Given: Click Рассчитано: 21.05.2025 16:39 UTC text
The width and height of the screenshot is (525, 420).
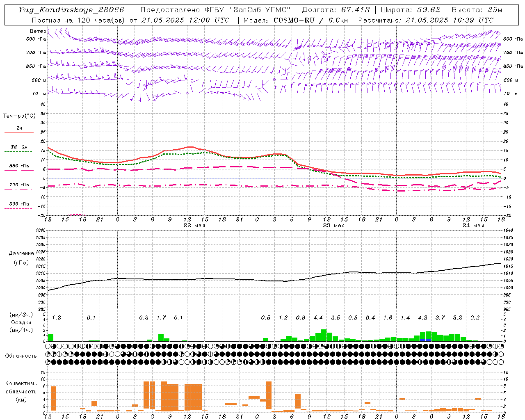Looking at the screenshot, I should point(426,20).
